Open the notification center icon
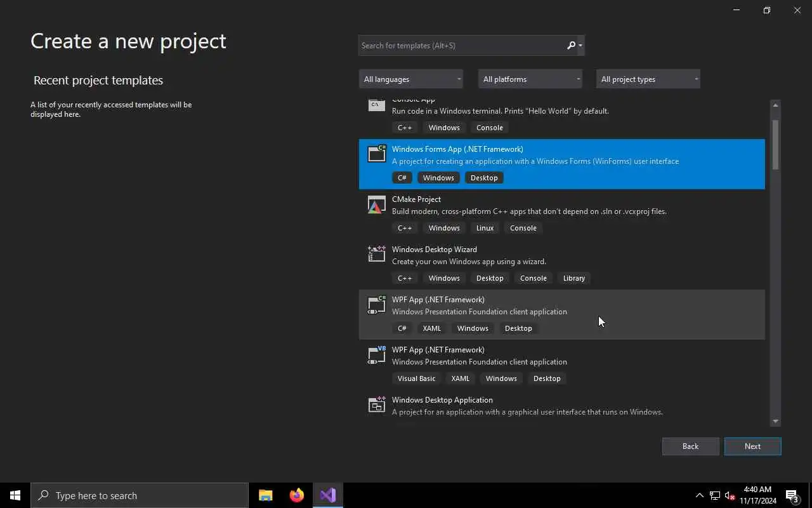The image size is (812, 508). 792,495
